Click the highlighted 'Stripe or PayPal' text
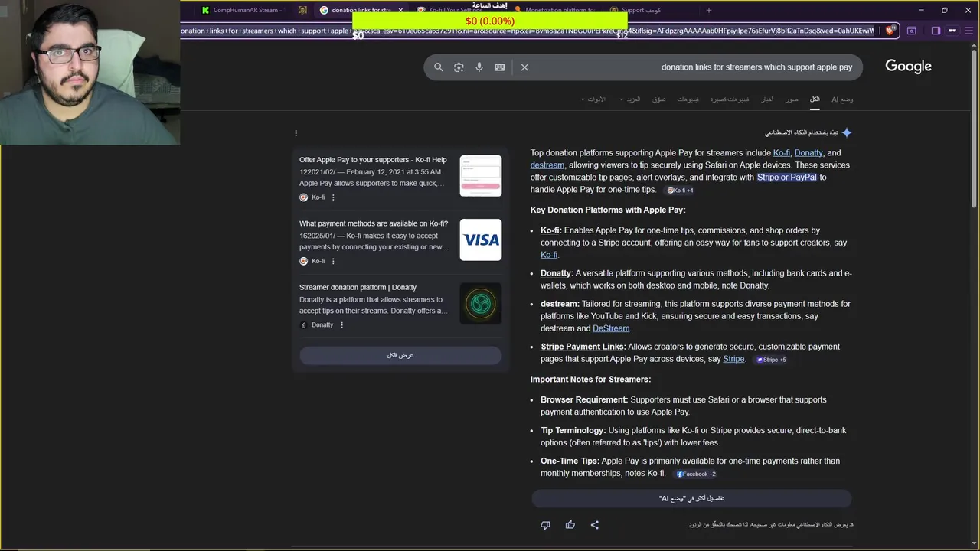The image size is (980, 551). pos(787,178)
